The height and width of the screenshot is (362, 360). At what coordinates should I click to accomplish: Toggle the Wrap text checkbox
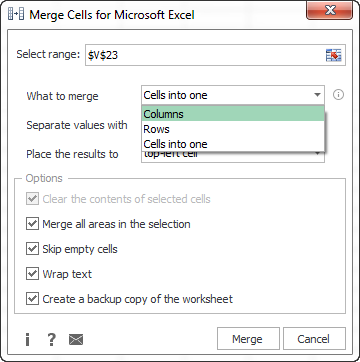coord(32,274)
